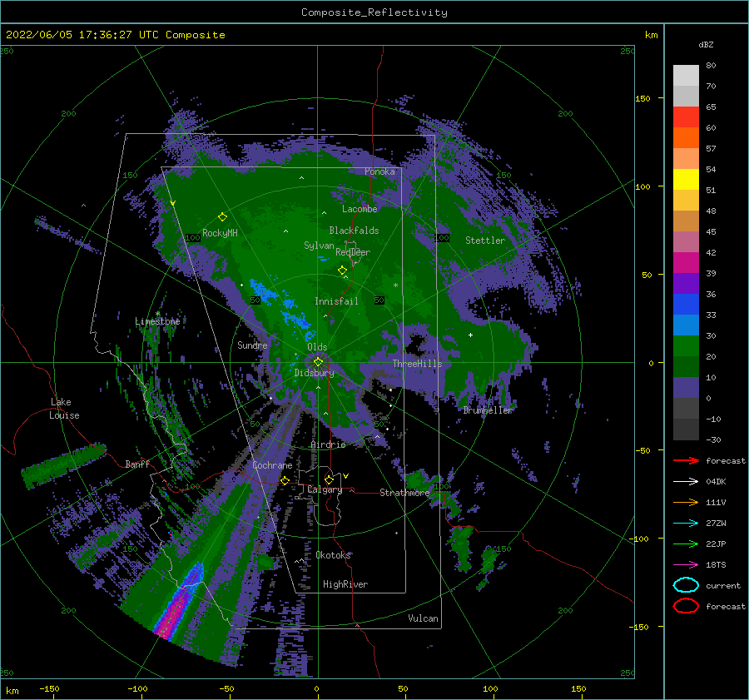Click the red forecast arrow legend icon
Viewport: 749px width, 700px height.
pyautogui.click(x=686, y=460)
